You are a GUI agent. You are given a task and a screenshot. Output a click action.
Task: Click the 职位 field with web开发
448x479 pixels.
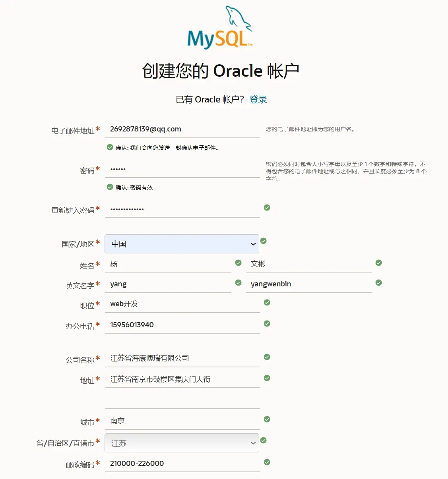click(x=182, y=304)
